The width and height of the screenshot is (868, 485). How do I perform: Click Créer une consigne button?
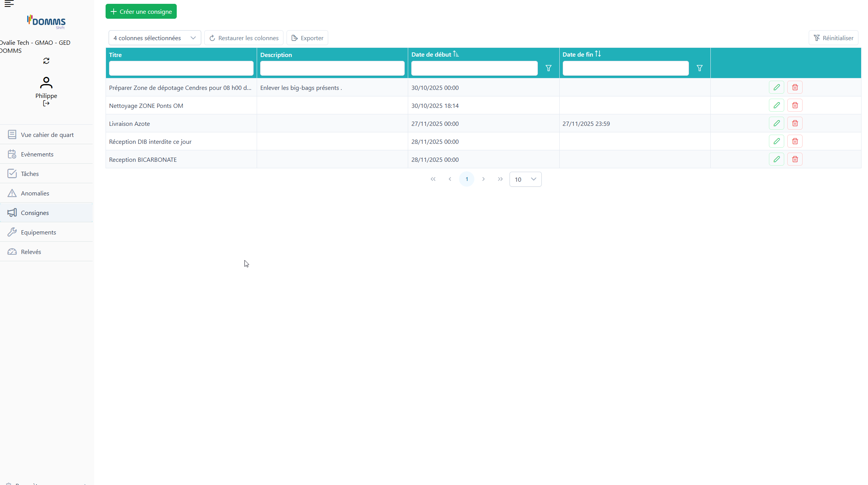click(x=141, y=11)
